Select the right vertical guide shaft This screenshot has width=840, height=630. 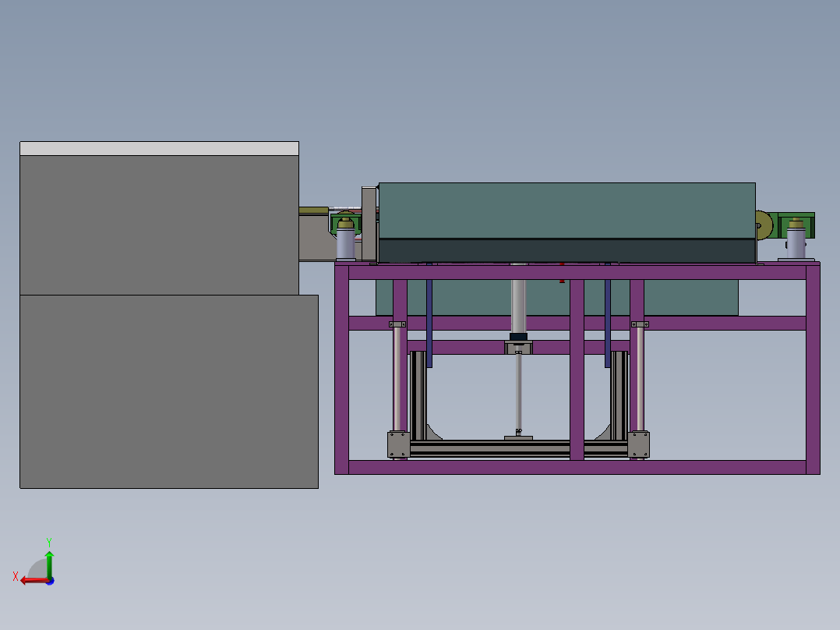[641, 379]
